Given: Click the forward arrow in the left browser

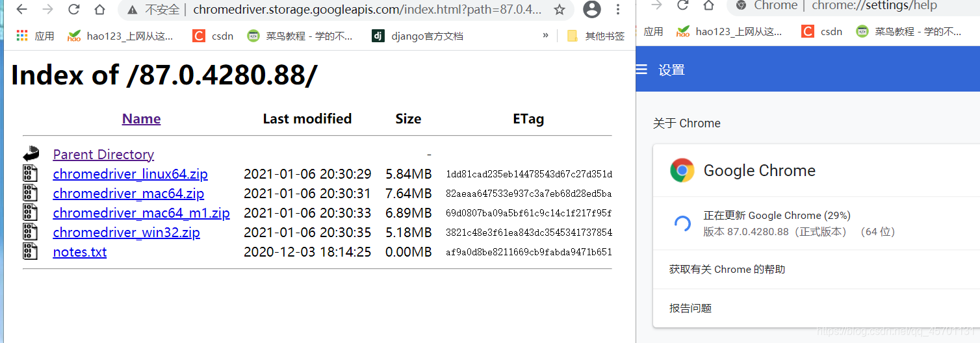Looking at the screenshot, I should point(47,10).
